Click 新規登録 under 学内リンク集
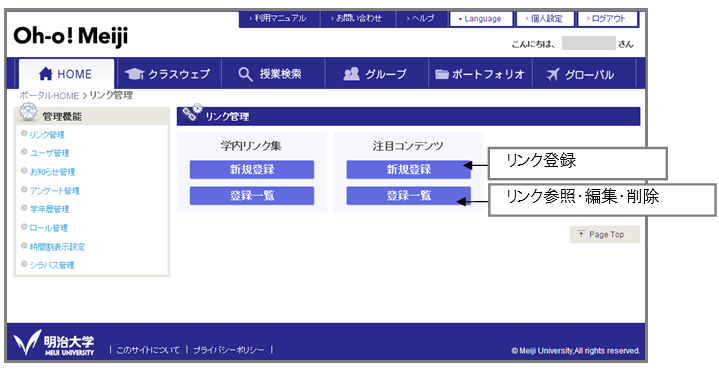Image resolution: width=719 pixels, height=373 pixels. (252, 169)
